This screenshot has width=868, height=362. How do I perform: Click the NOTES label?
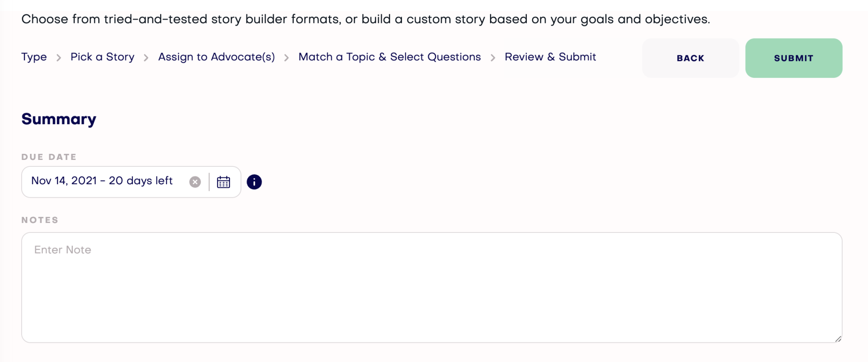[40, 220]
